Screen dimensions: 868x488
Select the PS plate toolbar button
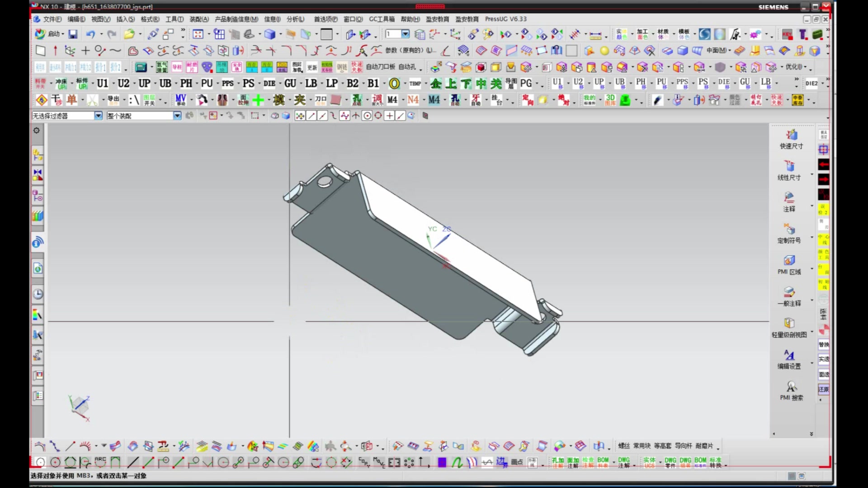point(248,84)
